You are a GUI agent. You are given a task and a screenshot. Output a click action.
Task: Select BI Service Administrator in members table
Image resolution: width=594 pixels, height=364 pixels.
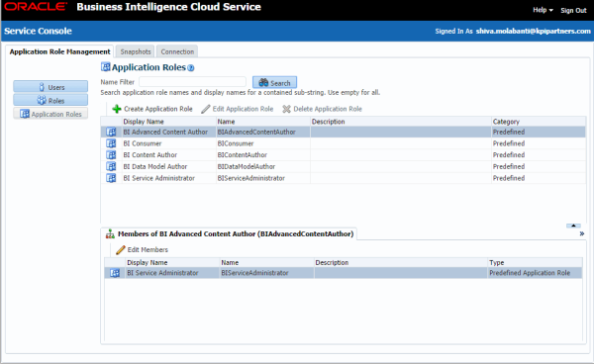pyautogui.click(x=162, y=273)
